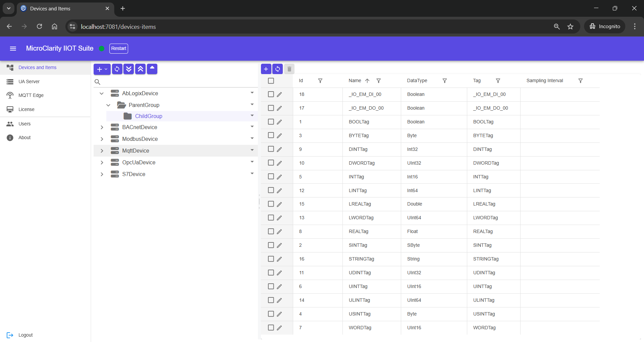Viewport: 644px width, 342px height.
Task: Refresh the device tree
Action: click(x=117, y=69)
